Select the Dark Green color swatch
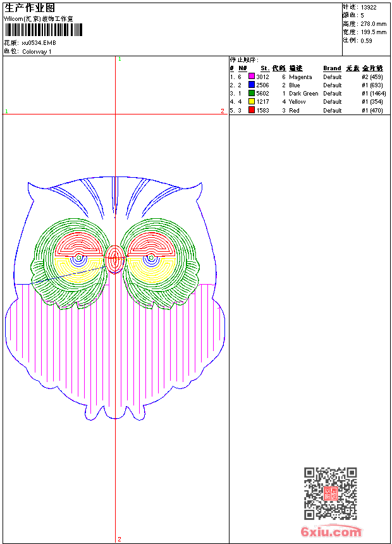This screenshot has width=392, height=544. coord(252,93)
